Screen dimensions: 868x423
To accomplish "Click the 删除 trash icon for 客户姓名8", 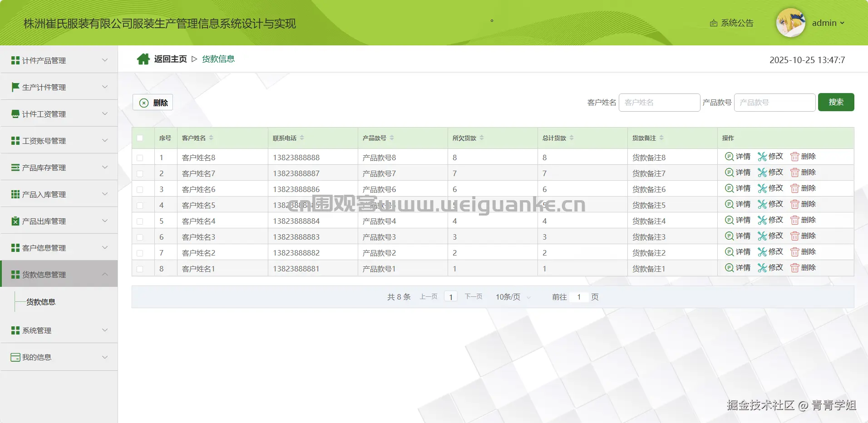I will [x=794, y=157].
